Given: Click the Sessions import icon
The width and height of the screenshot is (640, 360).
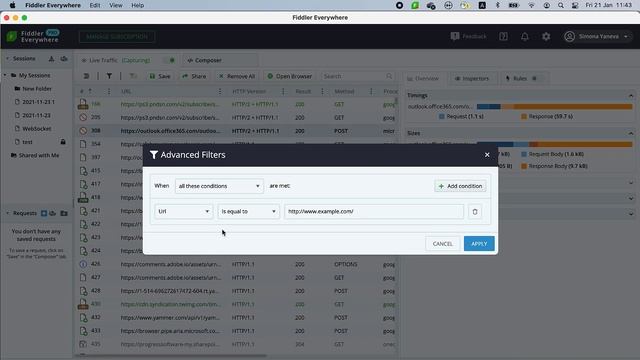Looking at the screenshot, I should [x=51, y=59].
